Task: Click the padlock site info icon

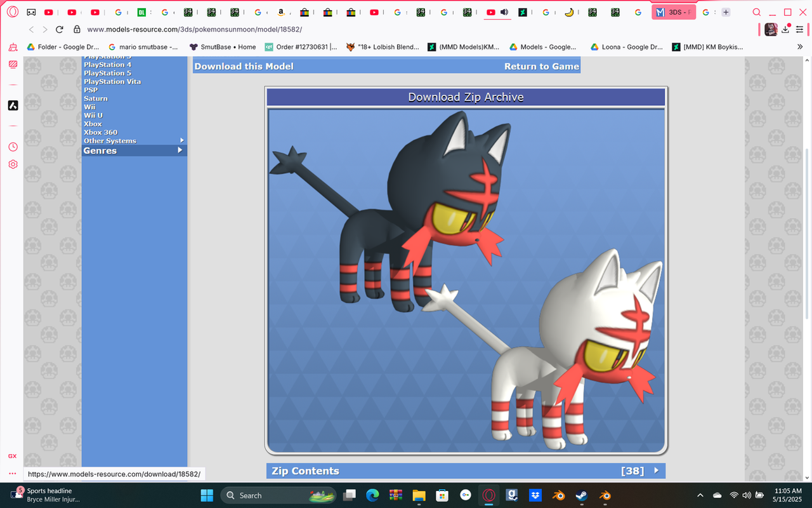Action: [x=77, y=29]
